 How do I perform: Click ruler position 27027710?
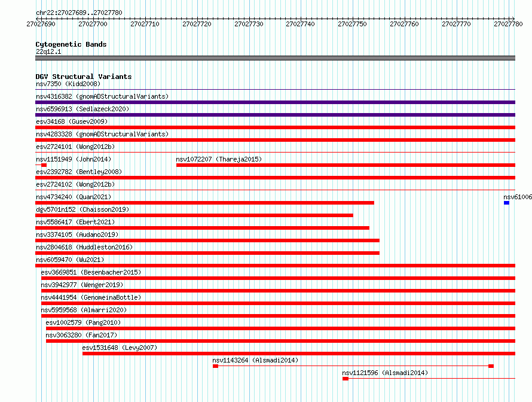coord(145,24)
